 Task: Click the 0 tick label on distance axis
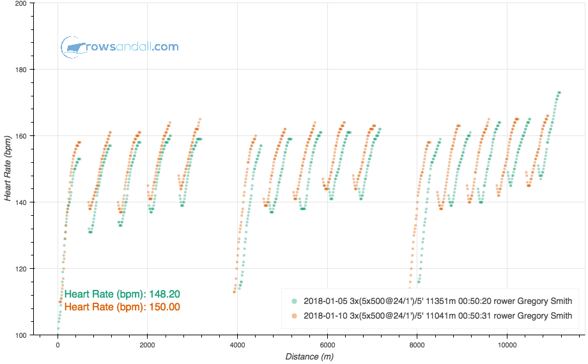tap(58, 345)
